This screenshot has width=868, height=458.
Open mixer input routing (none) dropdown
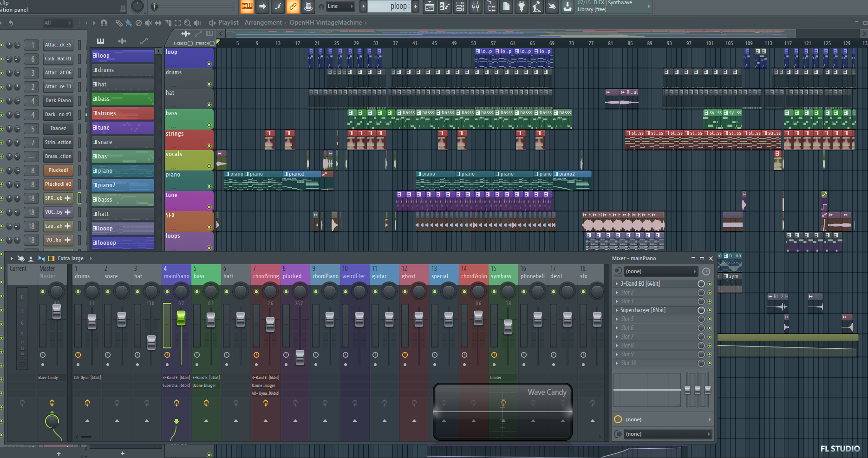point(661,271)
